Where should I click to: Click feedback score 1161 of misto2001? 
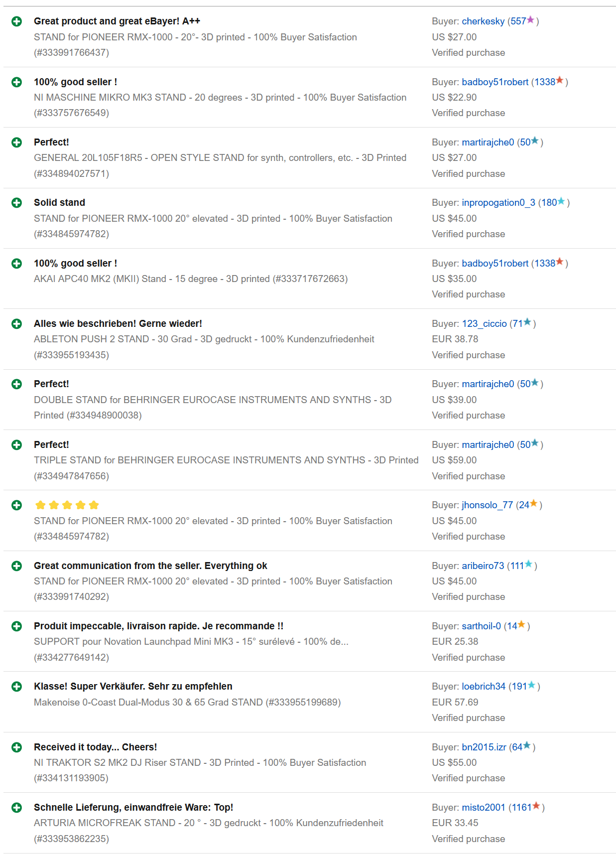coord(522,808)
